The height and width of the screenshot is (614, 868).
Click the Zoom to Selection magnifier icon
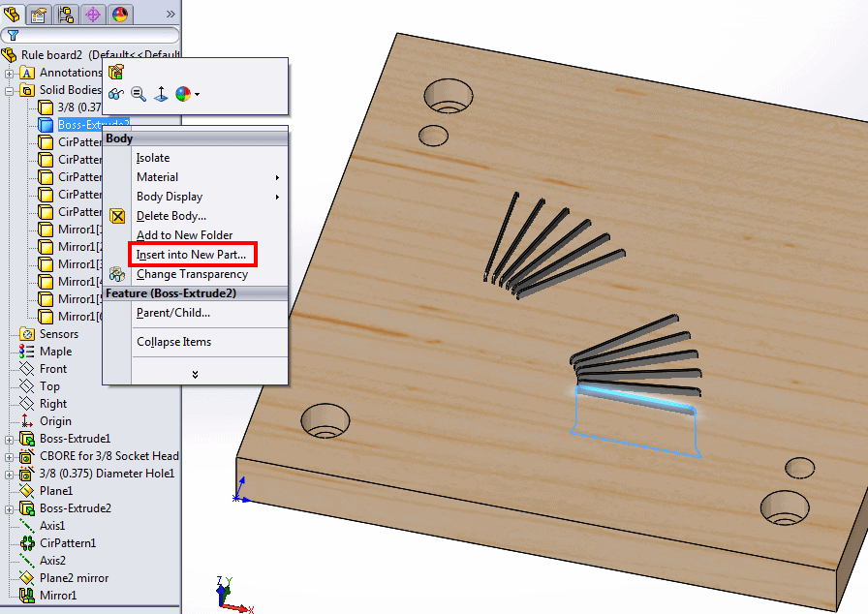coord(138,94)
